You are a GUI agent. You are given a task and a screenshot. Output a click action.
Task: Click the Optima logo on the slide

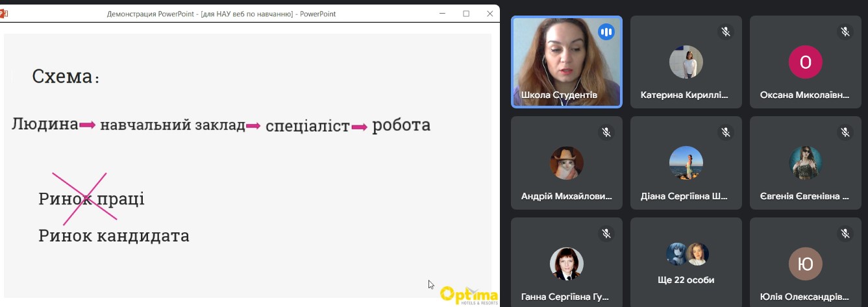coord(469,295)
